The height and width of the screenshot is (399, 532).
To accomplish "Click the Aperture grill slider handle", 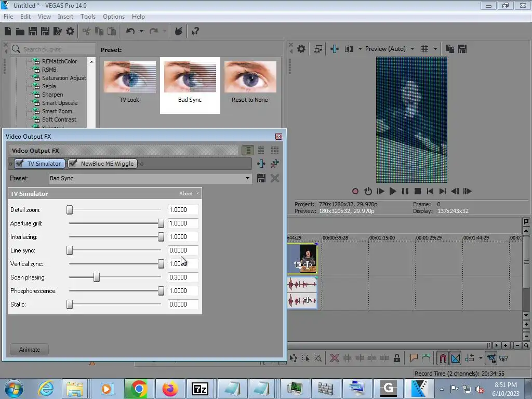I will pyautogui.click(x=161, y=223).
